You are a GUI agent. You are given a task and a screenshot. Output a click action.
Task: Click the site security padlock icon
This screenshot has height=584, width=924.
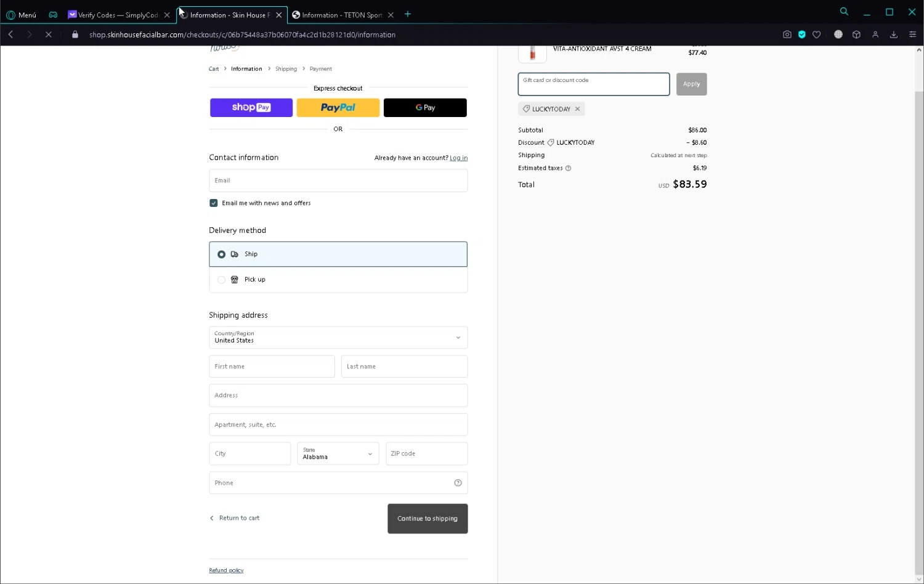click(x=75, y=34)
